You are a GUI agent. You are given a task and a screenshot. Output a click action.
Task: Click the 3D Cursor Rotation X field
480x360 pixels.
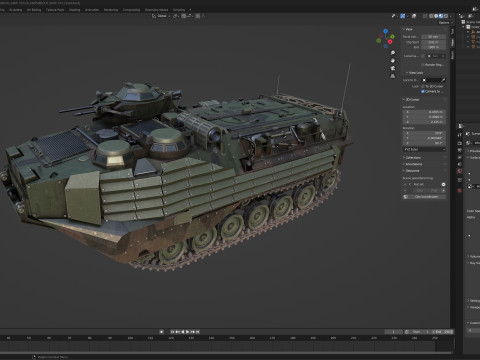424,133
